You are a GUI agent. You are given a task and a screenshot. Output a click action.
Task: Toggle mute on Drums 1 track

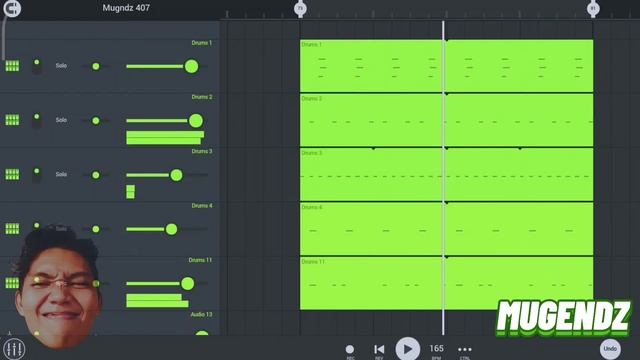click(37, 66)
